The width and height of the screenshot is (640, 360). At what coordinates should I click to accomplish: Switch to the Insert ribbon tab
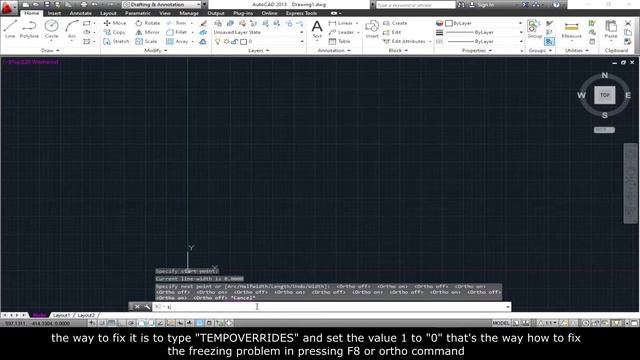[x=54, y=13]
